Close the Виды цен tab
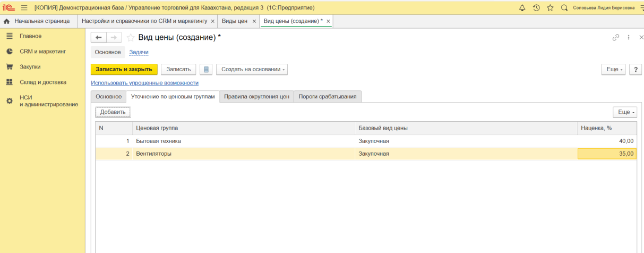 pos(254,21)
